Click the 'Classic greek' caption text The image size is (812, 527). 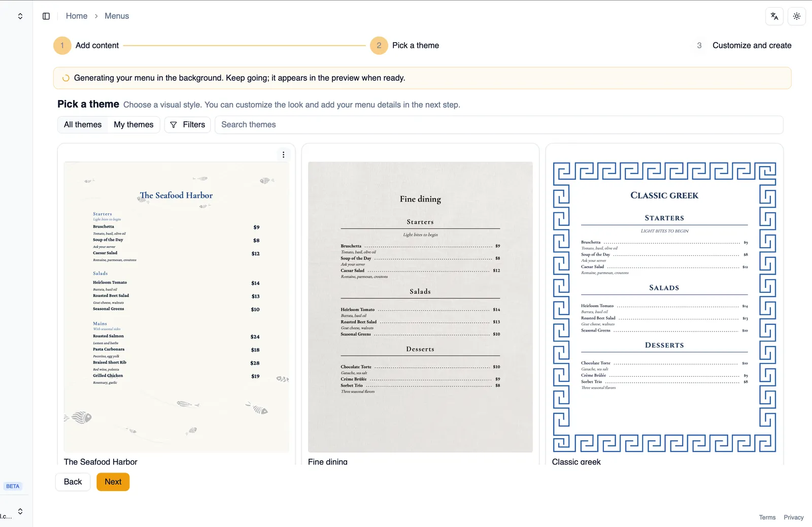[x=577, y=462]
